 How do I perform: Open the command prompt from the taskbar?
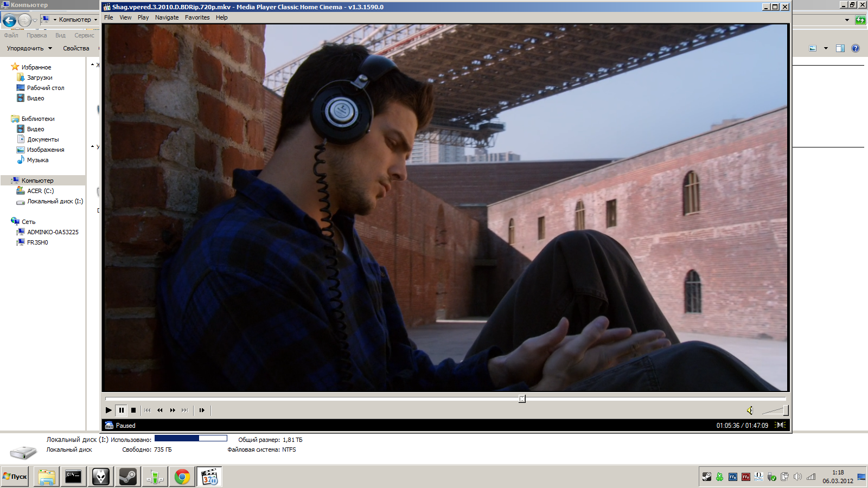click(x=73, y=477)
